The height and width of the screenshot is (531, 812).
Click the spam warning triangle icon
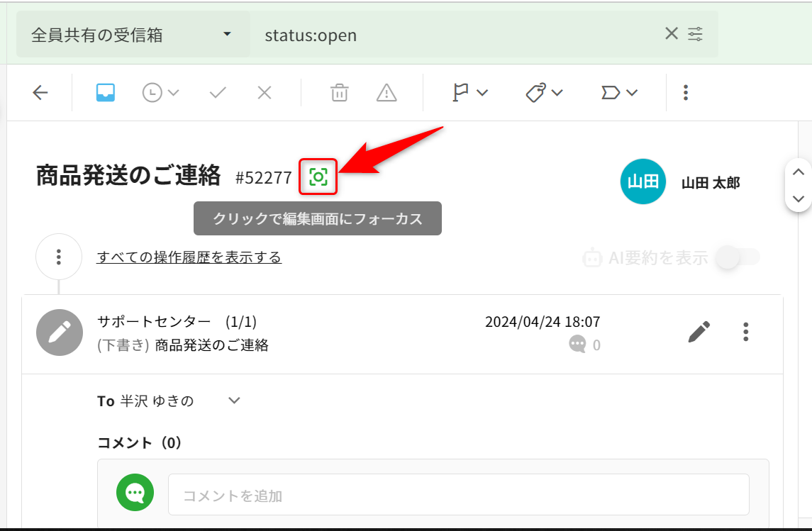[386, 93]
